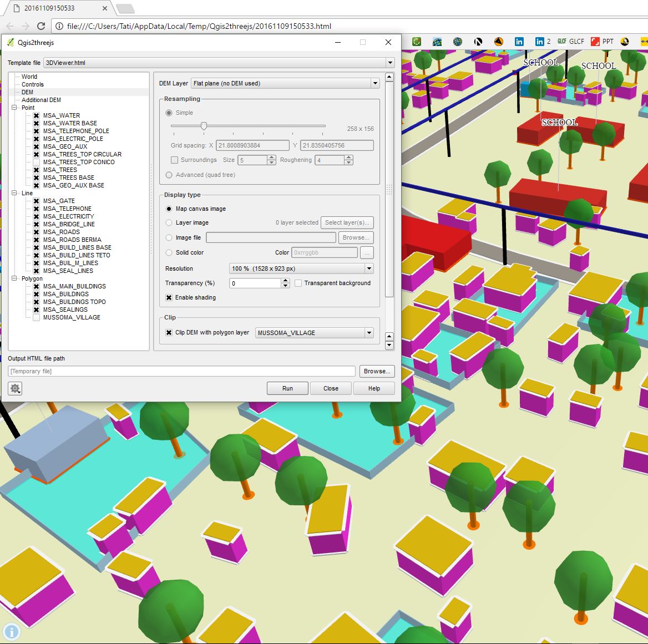Open the settings gear menu in Qgis2threejs

click(x=16, y=388)
